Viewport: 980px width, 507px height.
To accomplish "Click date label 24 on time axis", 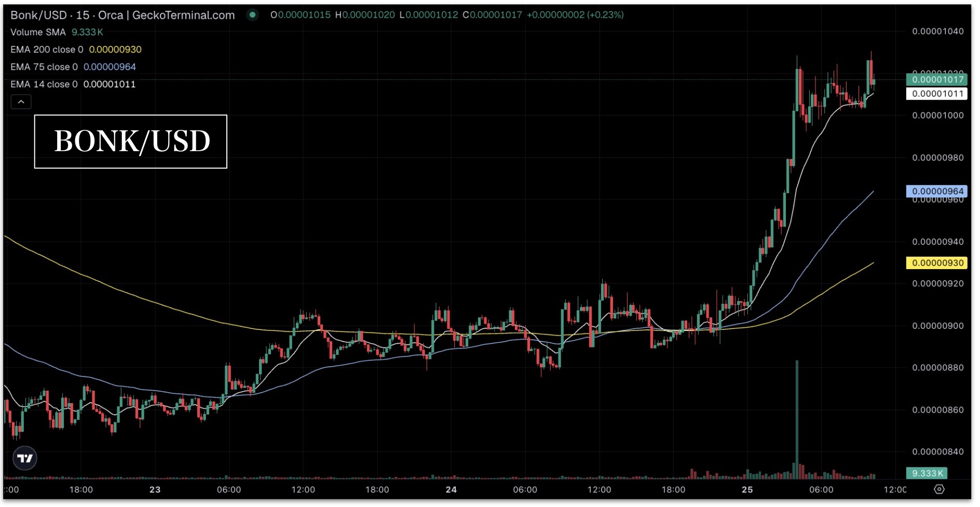I will click(451, 489).
